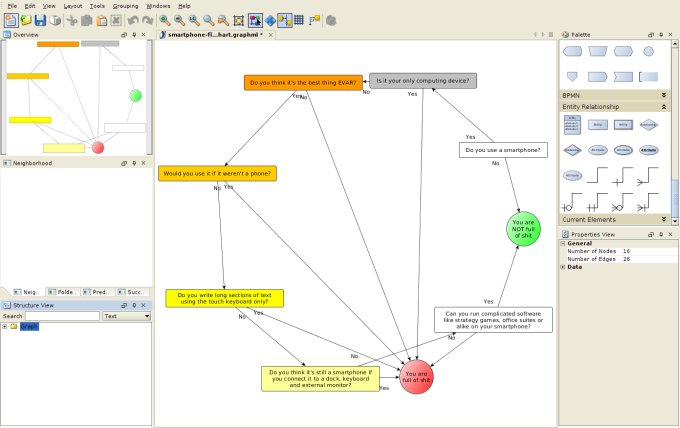Click the Structure View search field
Viewport: 680px width, 428px height.
(x=61, y=316)
